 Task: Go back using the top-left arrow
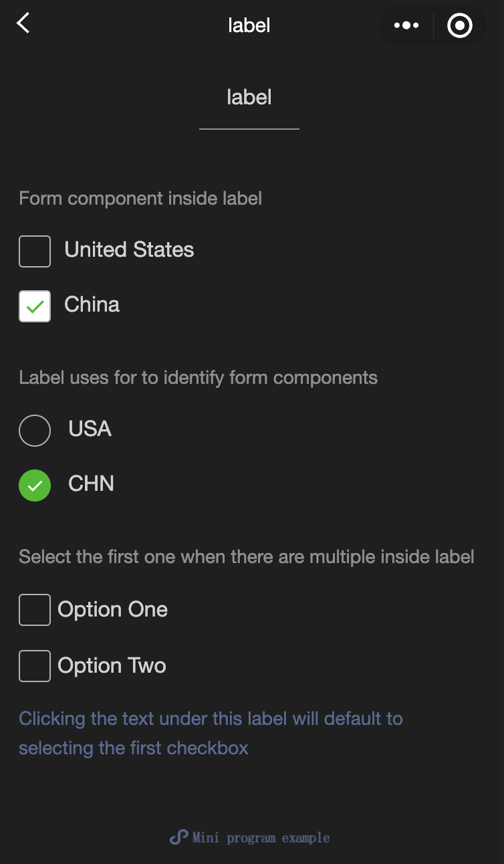point(23,24)
